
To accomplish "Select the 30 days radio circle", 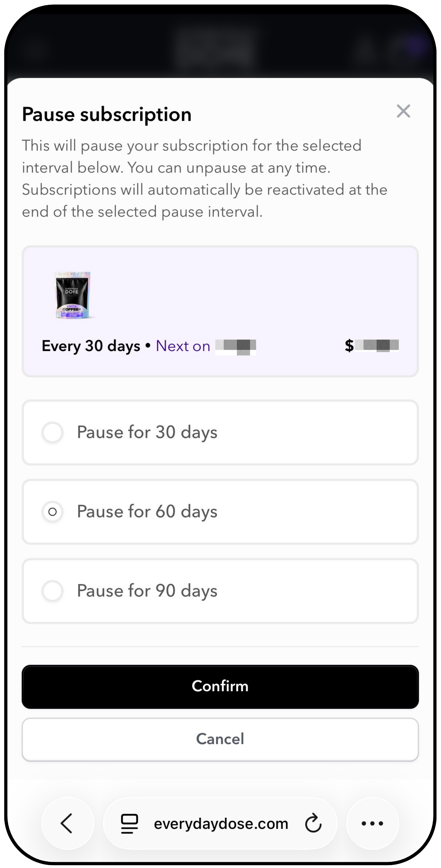I will point(52,432).
